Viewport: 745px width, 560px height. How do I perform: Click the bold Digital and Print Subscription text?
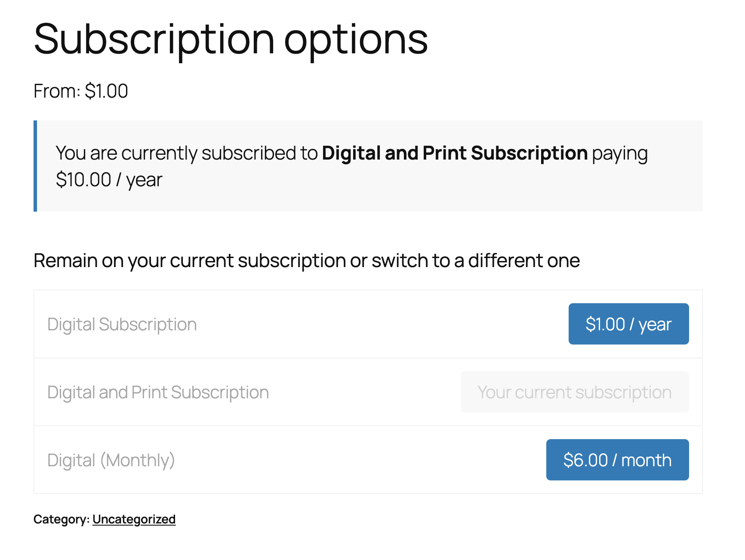pos(455,153)
